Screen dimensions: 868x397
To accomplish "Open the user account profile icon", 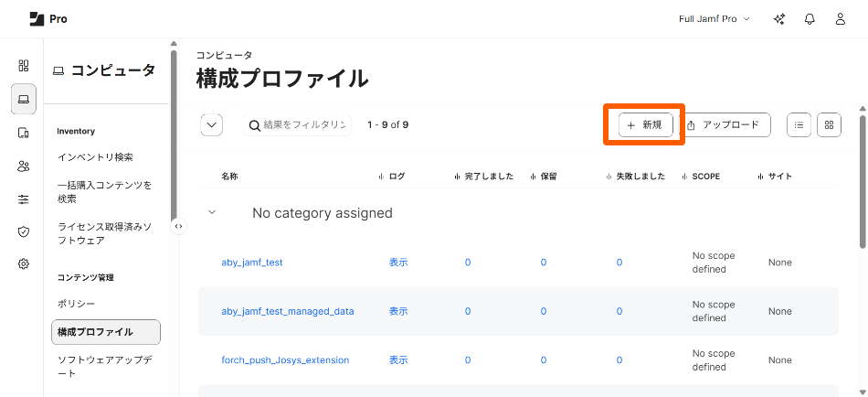I will pos(841,19).
